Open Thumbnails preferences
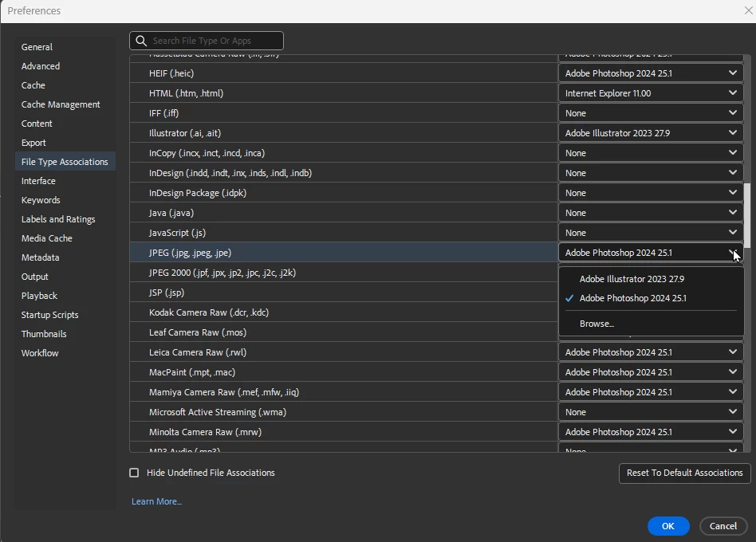The width and height of the screenshot is (756, 542). click(44, 334)
